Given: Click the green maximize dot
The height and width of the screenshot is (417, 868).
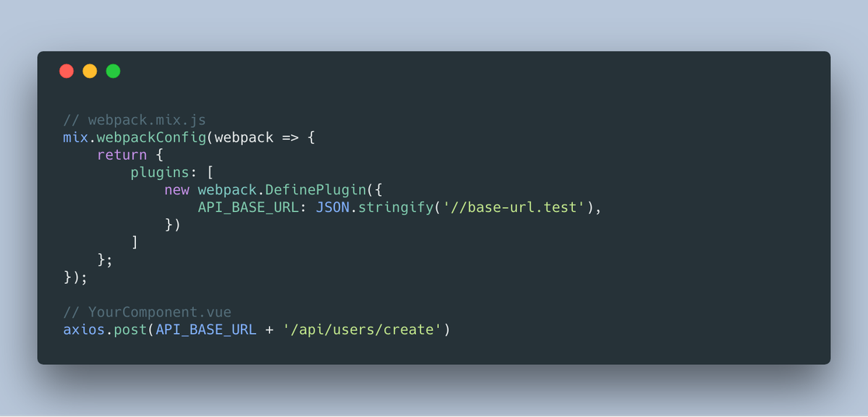Looking at the screenshot, I should coord(114,71).
